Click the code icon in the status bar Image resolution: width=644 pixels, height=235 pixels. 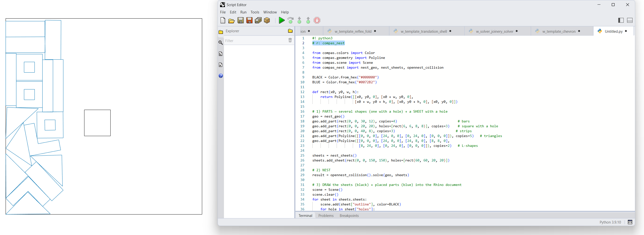point(630,222)
